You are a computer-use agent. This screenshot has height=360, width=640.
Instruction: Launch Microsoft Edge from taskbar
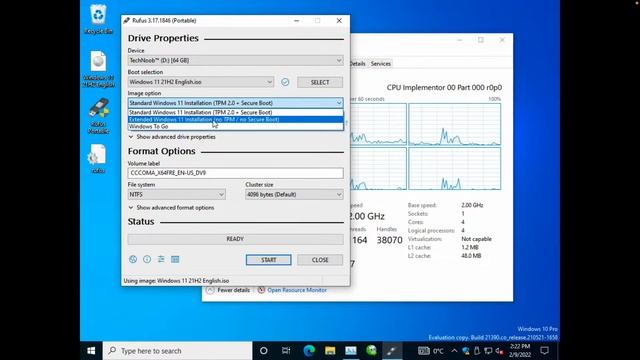click(309, 351)
